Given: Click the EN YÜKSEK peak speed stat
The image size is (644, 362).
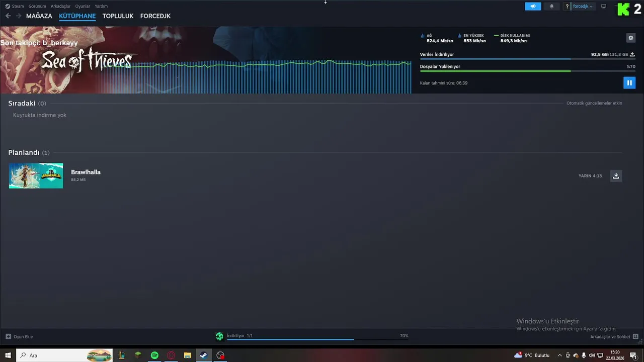Looking at the screenshot, I should [471, 38].
